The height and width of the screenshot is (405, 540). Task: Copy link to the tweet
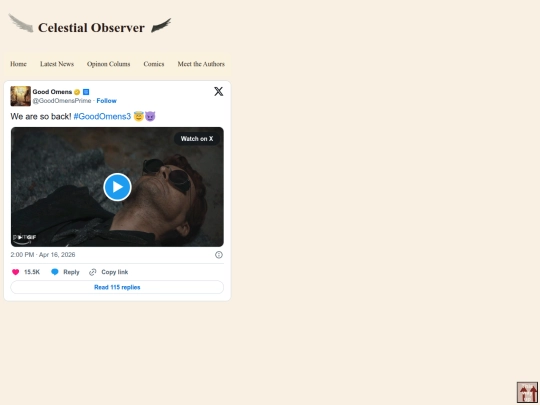click(115, 272)
